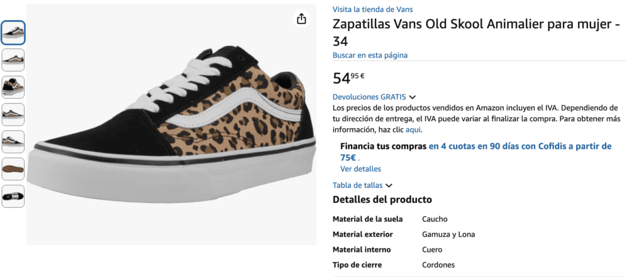Select the fourth shoe thumbnail

(x=13, y=114)
